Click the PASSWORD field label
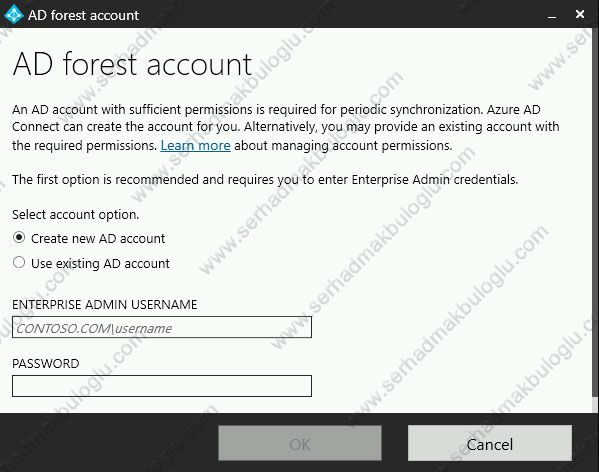 click(46, 364)
